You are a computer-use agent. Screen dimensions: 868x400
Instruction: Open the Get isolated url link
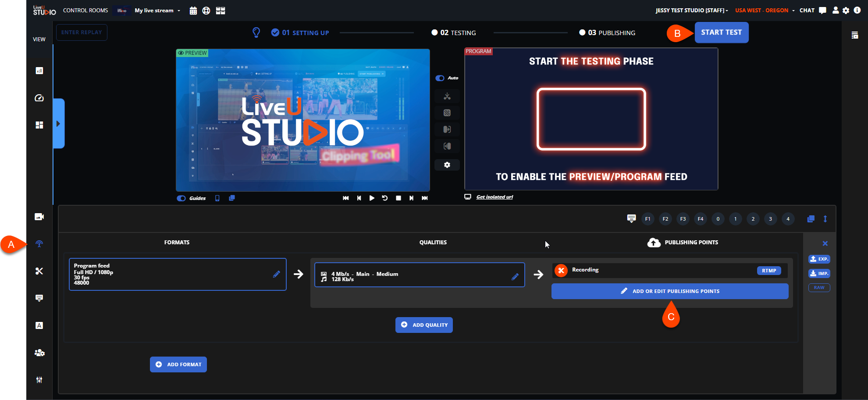tap(494, 197)
